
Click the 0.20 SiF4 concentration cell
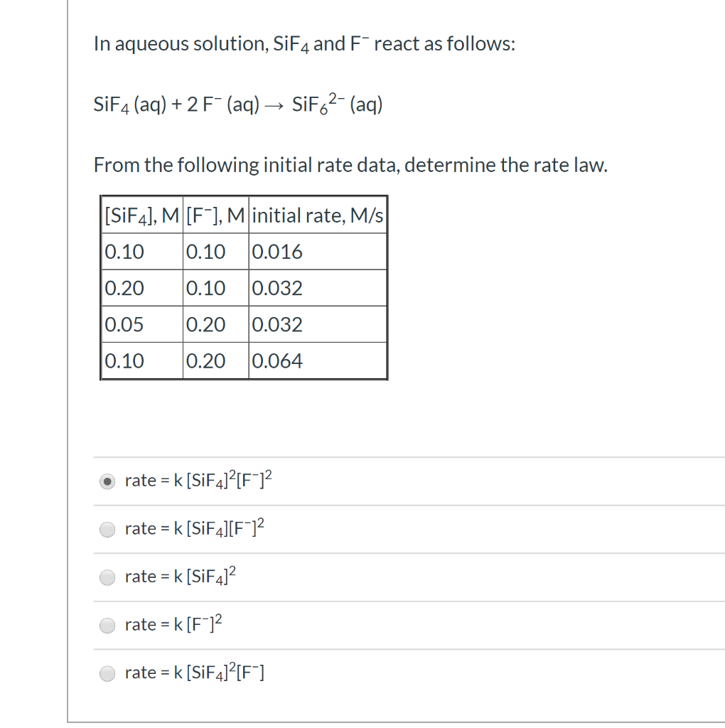coord(124,288)
